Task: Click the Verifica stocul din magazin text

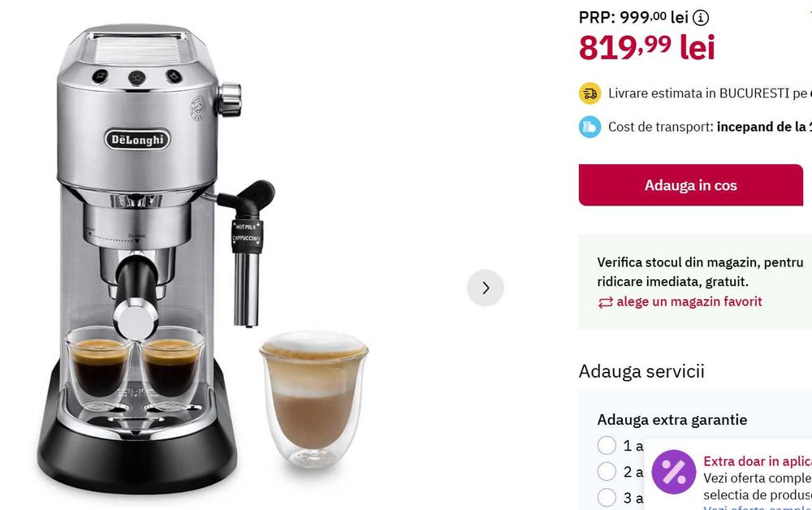Action: click(x=700, y=272)
